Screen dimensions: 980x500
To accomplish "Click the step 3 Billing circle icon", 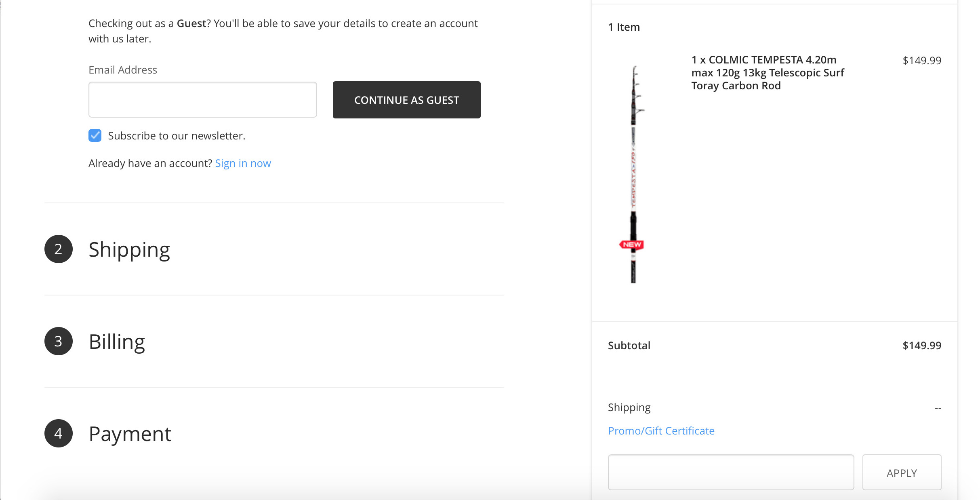I will tap(59, 341).
